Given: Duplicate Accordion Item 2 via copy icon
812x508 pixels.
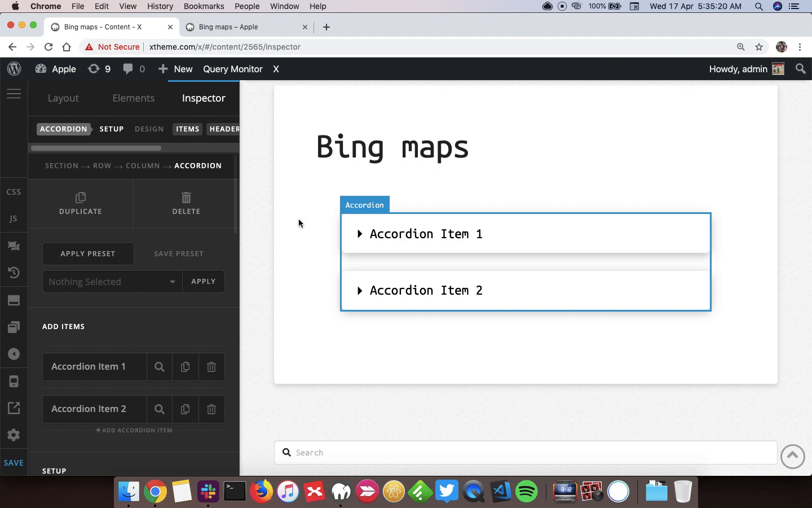Looking at the screenshot, I should 185,409.
